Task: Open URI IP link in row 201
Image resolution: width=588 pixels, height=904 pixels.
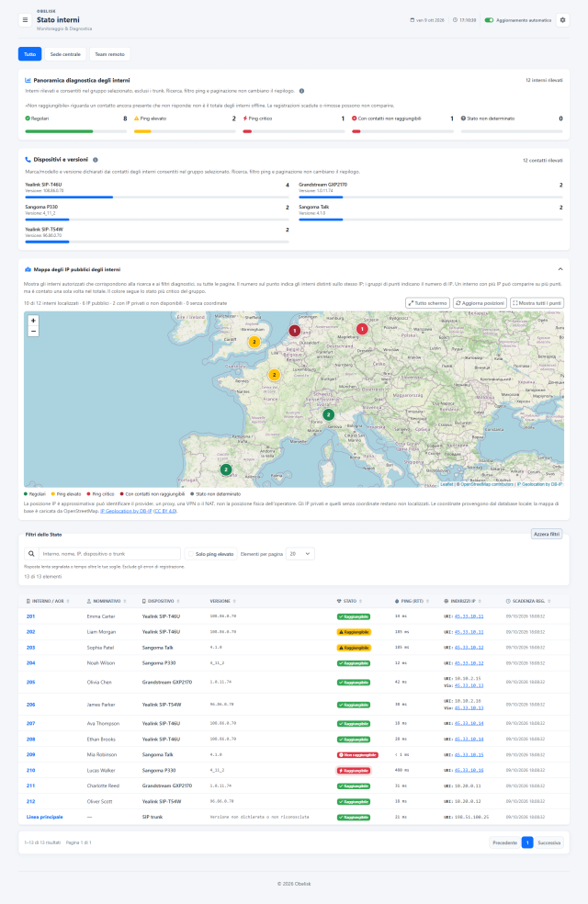Action: coord(469,616)
